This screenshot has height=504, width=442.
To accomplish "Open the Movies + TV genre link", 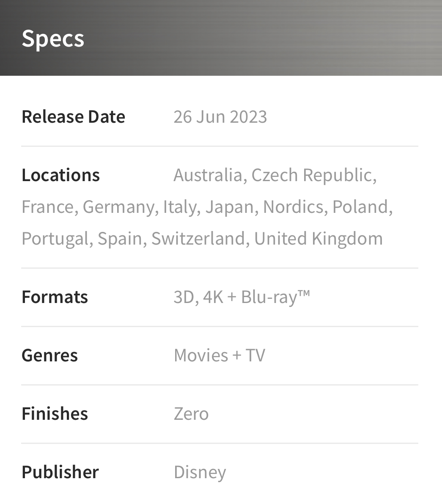I will coord(220,355).
